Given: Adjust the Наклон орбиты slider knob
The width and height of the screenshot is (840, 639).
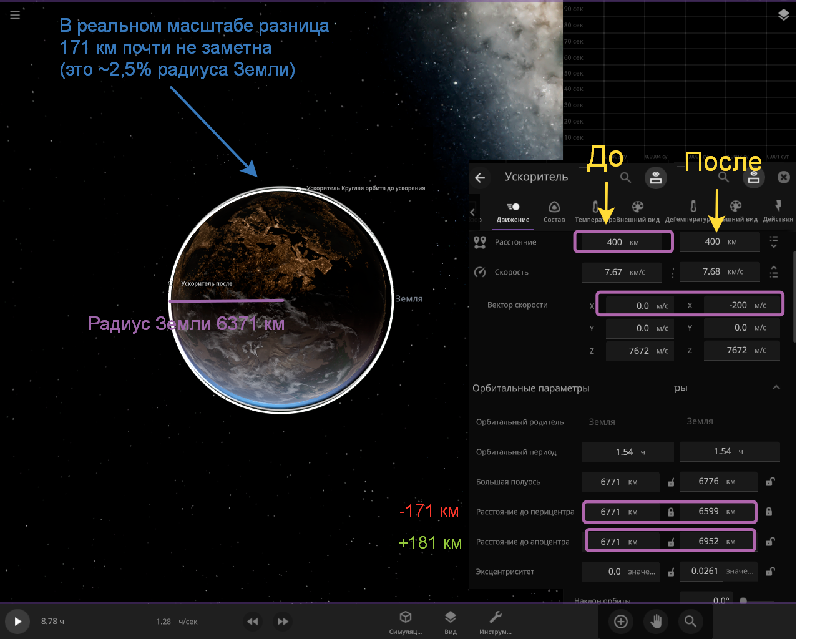Looking at the screenshot, I should tap(743, 601).
